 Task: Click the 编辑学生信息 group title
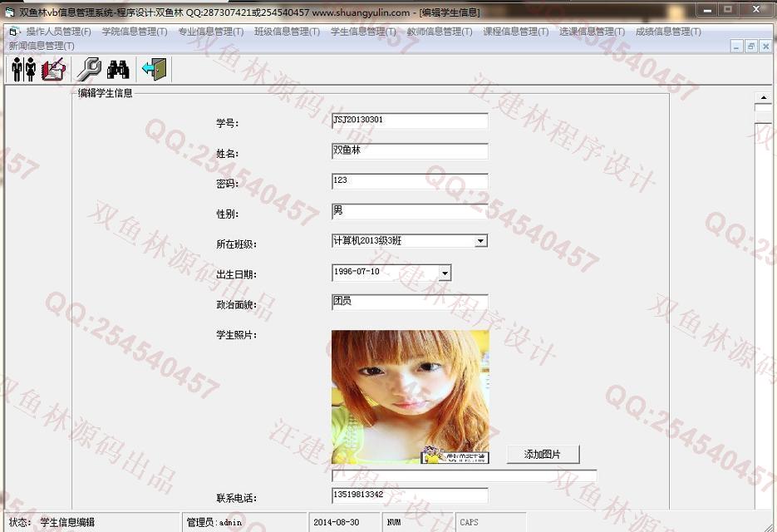[105, 93]
